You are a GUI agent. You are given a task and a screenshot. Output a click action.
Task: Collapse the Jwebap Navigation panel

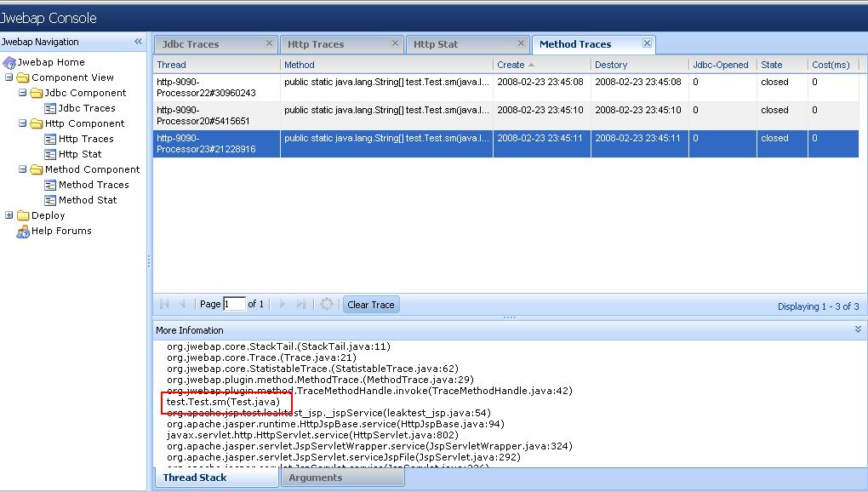[x=138, y=42]
